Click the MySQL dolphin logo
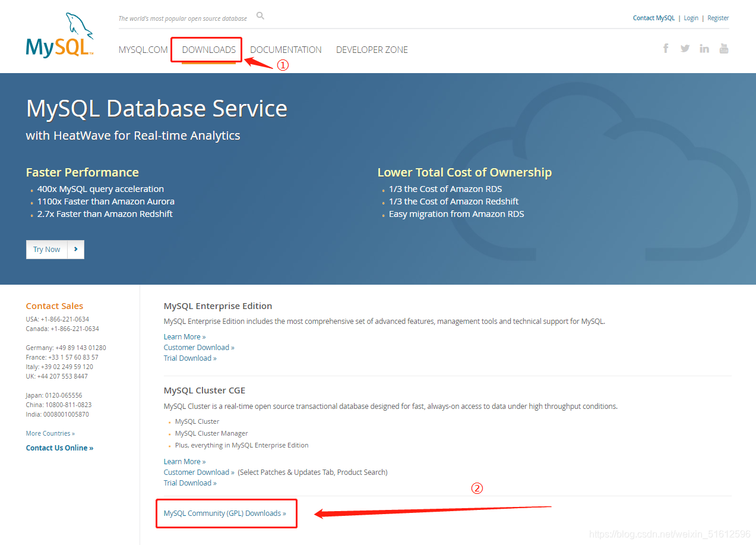This screenshot has height=545, width=756. (59, 35)
